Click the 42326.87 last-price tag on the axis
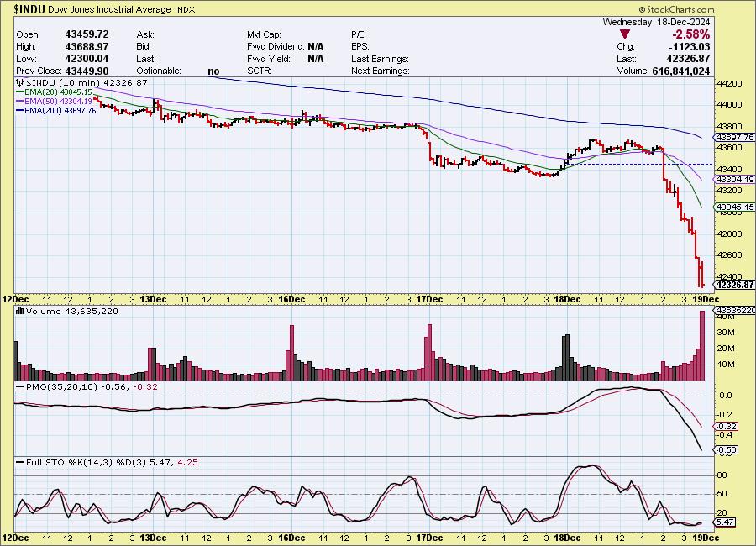Screen dimensions: 756x546 734,285
